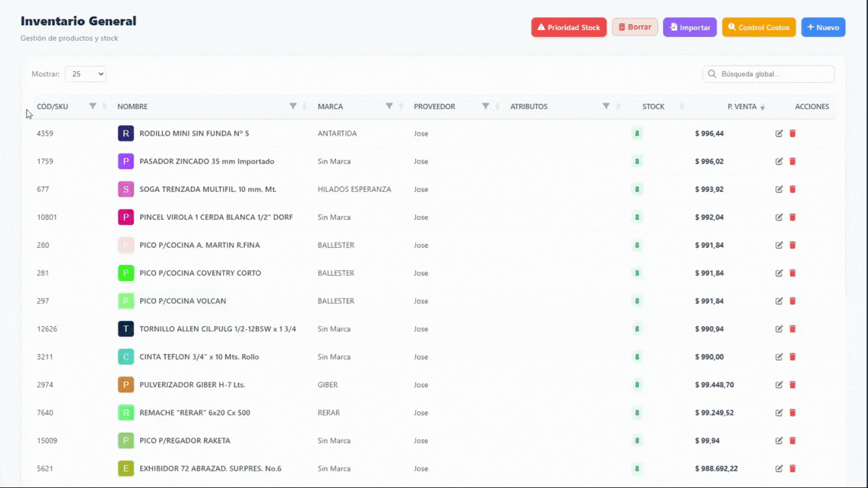Open the filter on the MARCA column
This screenshot has width=868, height=488.
click(390, 106)
